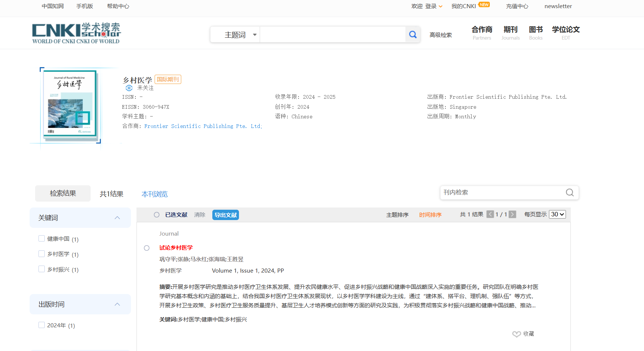Screen dimensions: 644x351
Task: Go to previous results page arrow
Action: click(x=490, y=215)
